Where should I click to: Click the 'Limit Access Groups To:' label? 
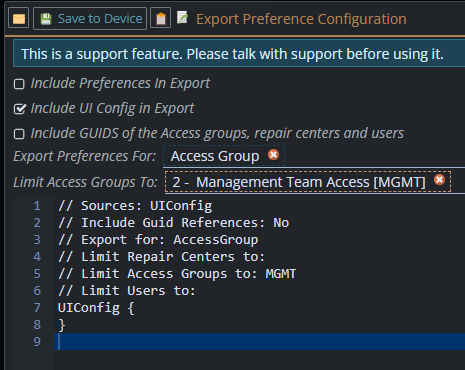coord(85,182)
